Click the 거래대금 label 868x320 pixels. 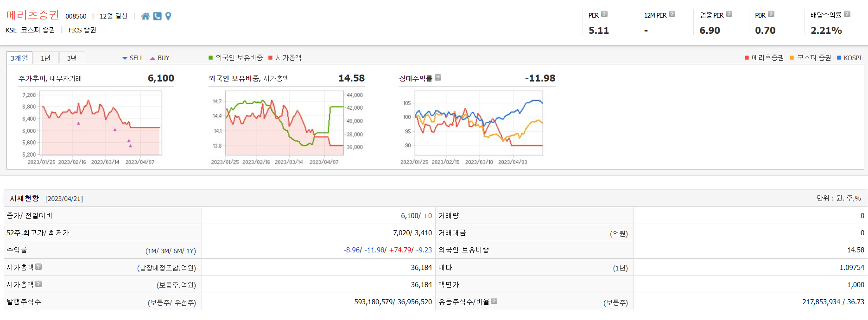(x=452, y=233)
